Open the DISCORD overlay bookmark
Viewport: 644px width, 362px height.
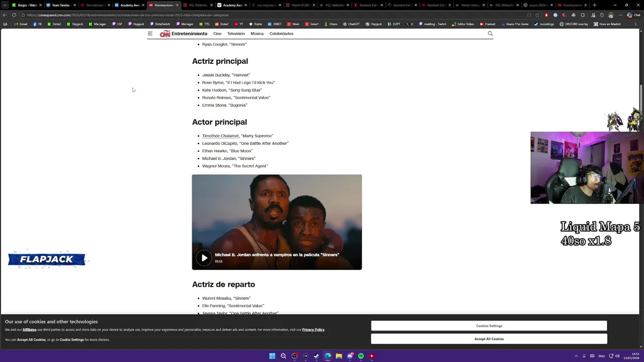click(574, 24)
